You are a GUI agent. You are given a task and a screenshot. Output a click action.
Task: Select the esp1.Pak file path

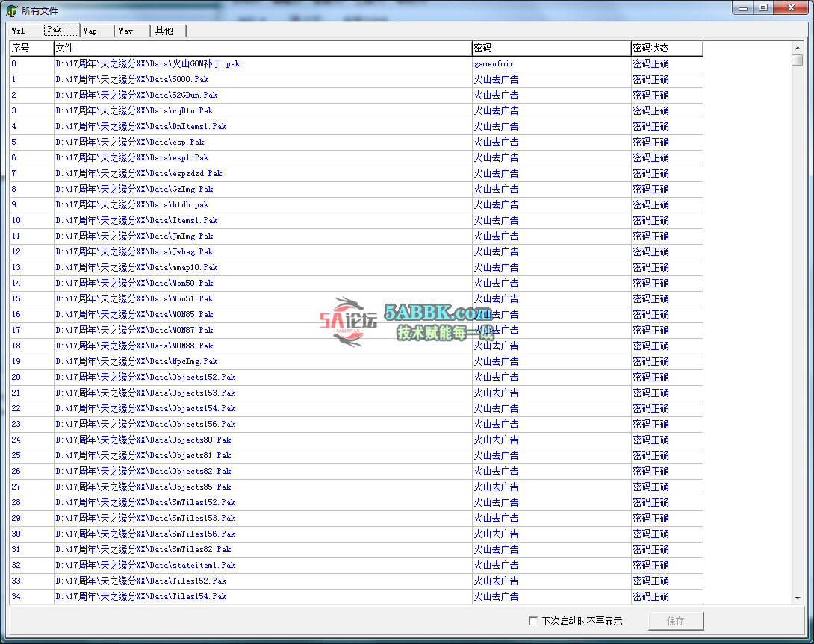coord(132,157)
